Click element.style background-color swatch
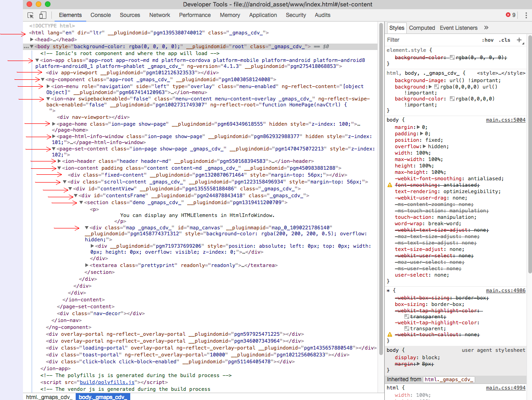This screenshot has width=532, height=400. click(x=452, y=58)
